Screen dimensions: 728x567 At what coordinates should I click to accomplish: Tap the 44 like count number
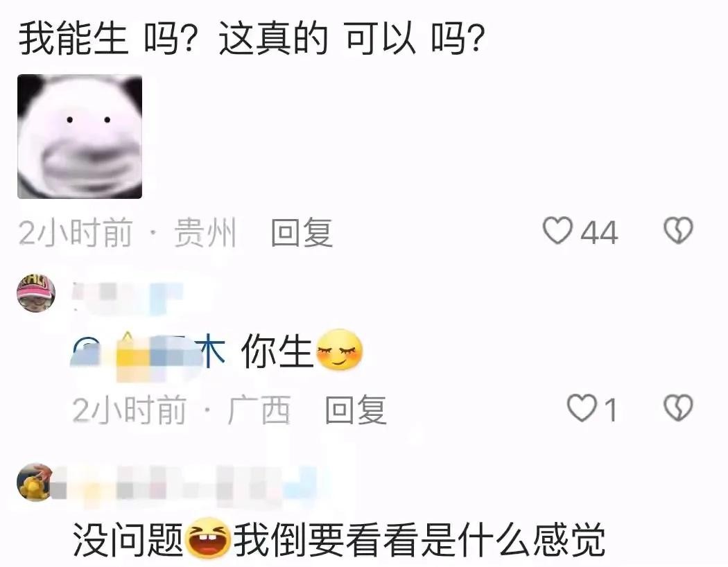click(x=599, y=232)
